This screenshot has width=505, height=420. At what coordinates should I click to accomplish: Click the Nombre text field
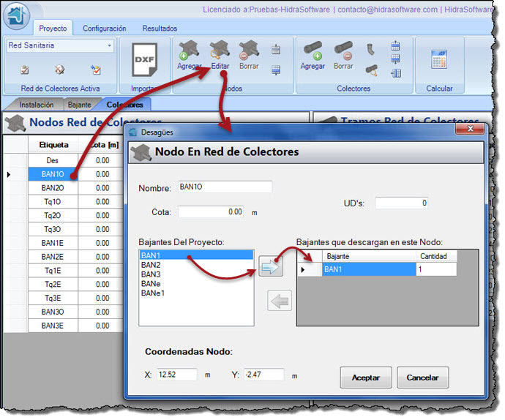(225, 187)
